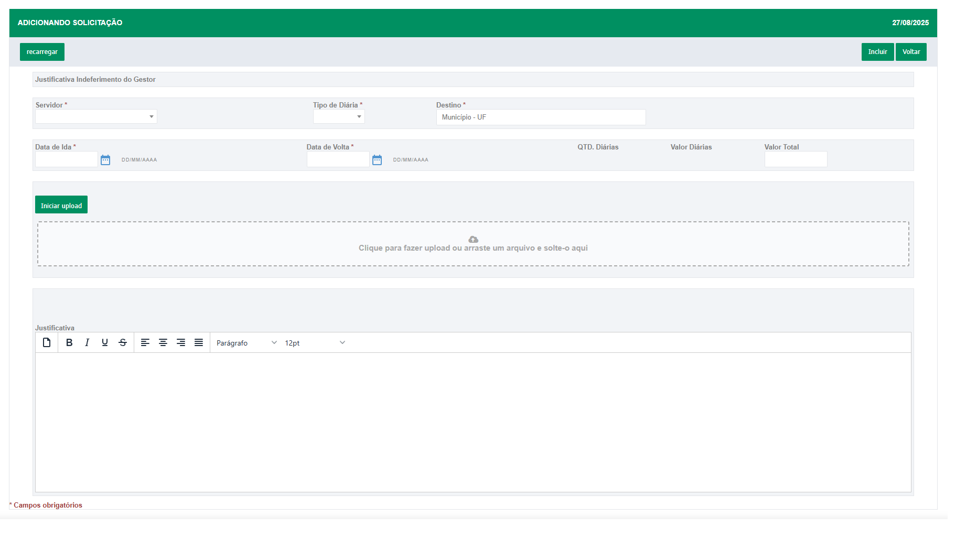Click the cloud upload icon in the drop zone
Viewport: 966px width, 560px height.
tap(473, 239)
